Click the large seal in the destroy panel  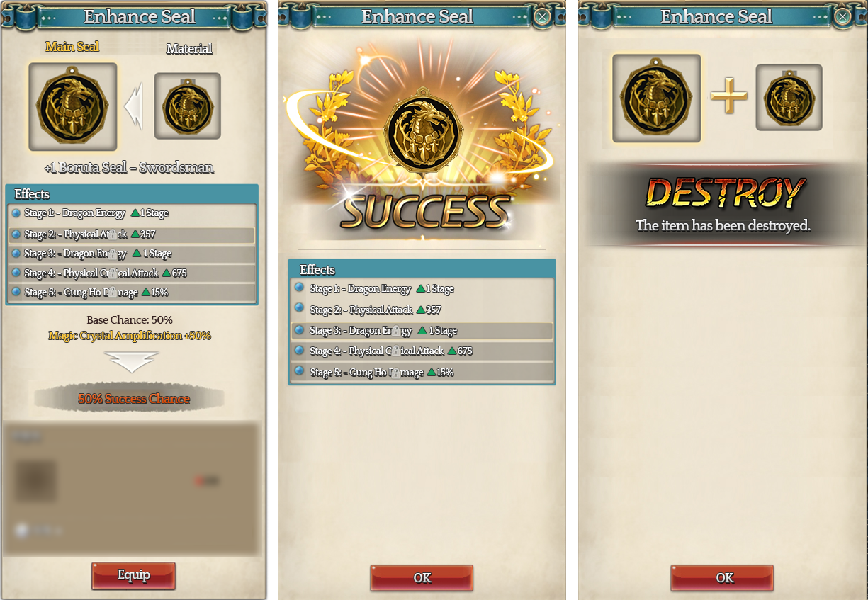pyautogui.click(x=657, y=98)
